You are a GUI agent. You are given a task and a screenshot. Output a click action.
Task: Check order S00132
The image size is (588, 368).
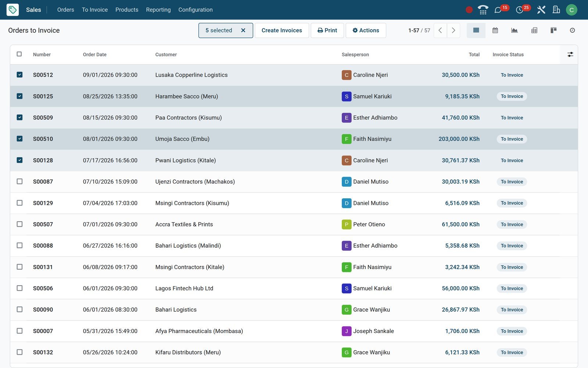click(20, 352)
